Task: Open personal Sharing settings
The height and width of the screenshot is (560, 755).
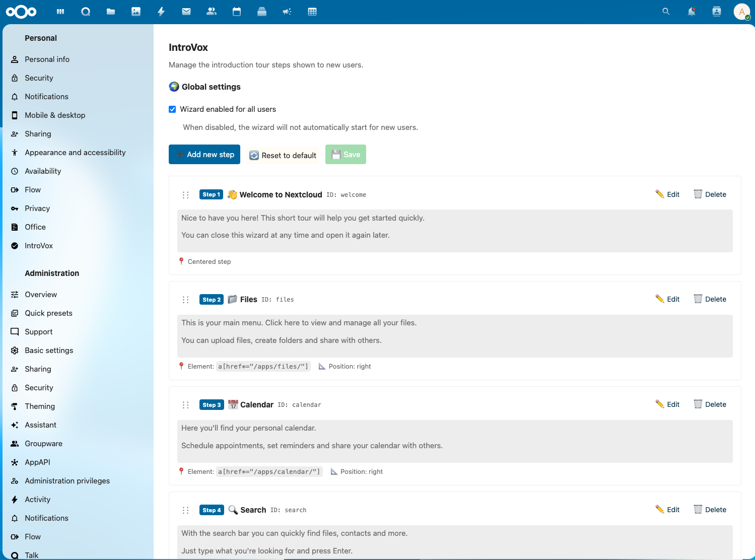Action: coord(78,134)
